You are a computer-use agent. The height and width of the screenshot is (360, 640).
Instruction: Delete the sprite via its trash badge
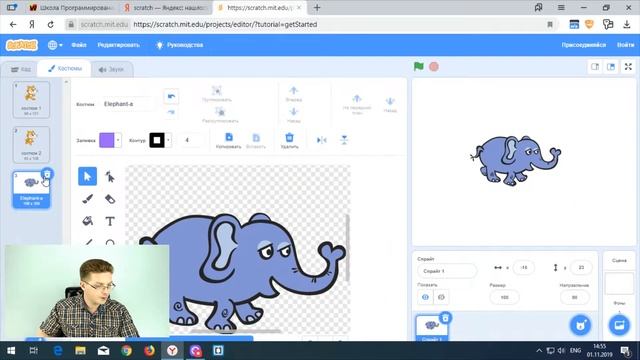[x=445, y=317]
